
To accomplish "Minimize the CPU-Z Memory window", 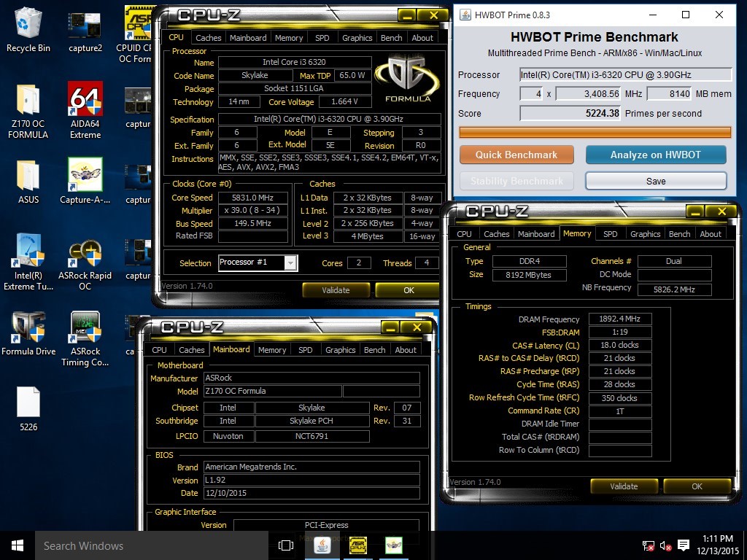I will (695, 212).
